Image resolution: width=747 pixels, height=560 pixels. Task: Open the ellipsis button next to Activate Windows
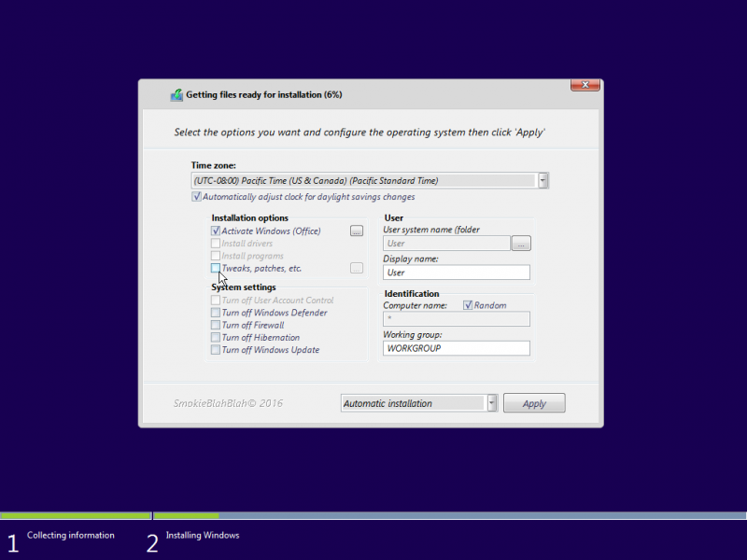(357, 231)
